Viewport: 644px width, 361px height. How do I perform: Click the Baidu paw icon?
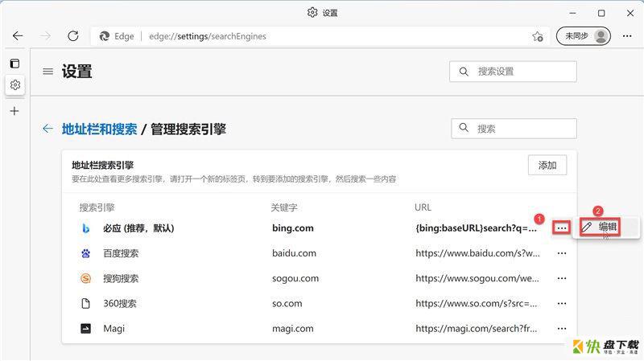(x=85, y=253)
